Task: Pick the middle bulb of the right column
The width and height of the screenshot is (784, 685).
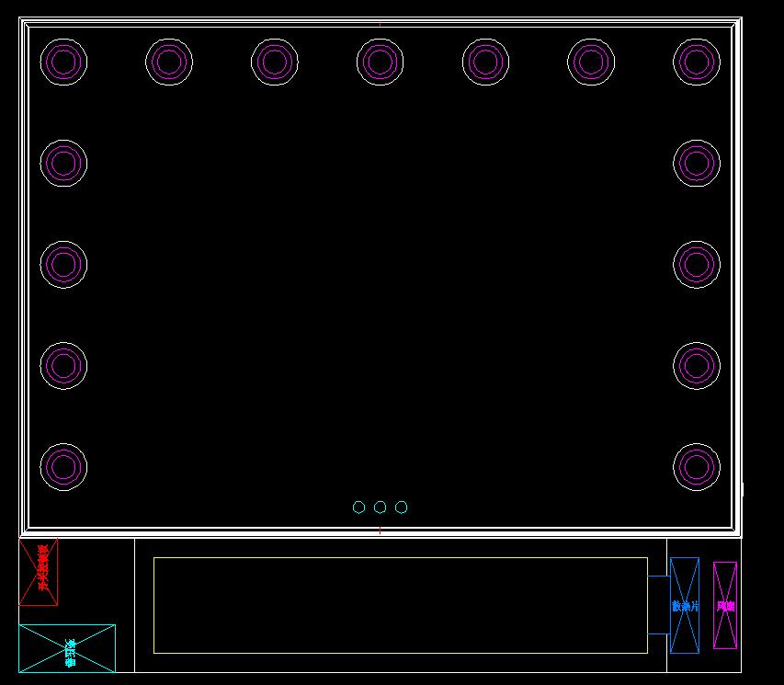Action: [x=697, y=264]
